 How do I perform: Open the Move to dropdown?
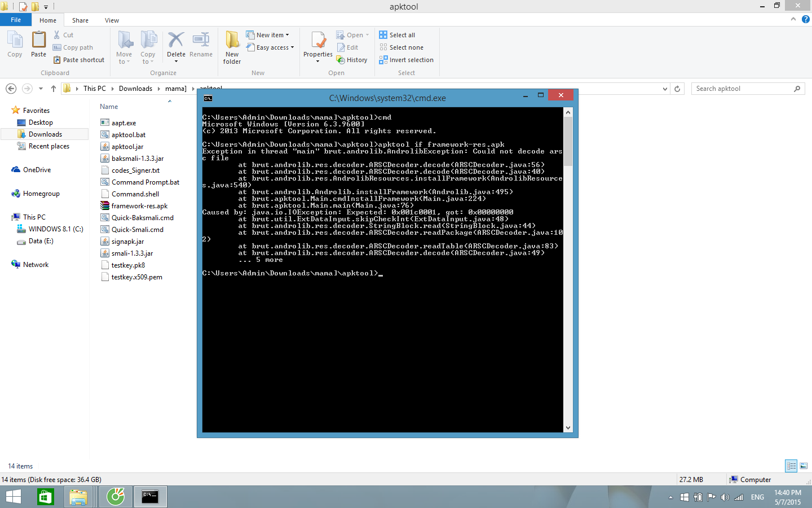(x=124, y=47)
